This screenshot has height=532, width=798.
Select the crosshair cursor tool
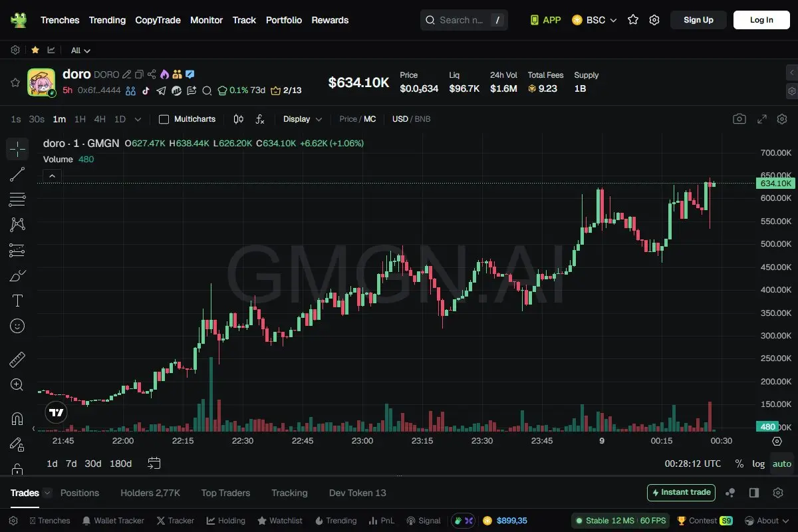17,149
